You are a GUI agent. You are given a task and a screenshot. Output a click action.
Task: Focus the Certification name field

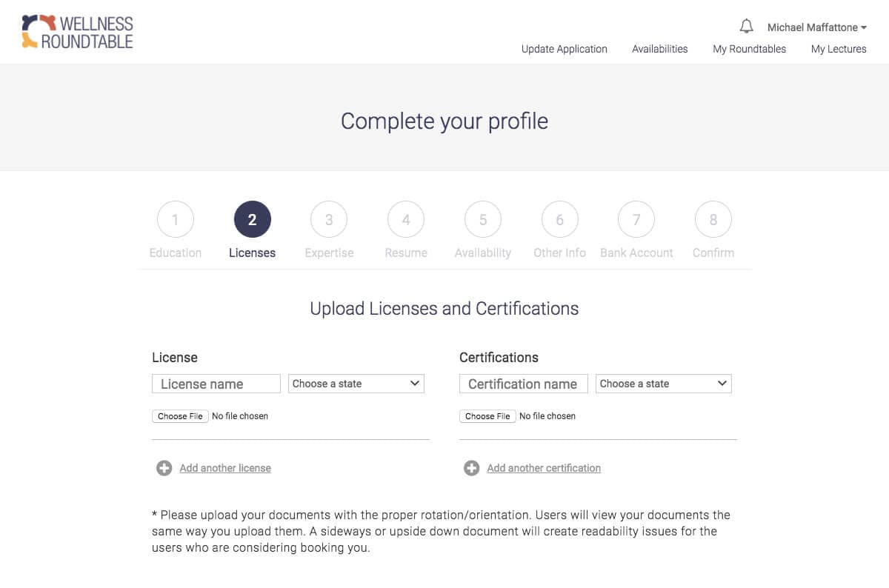pyautogui.click(x=524, y=384)
